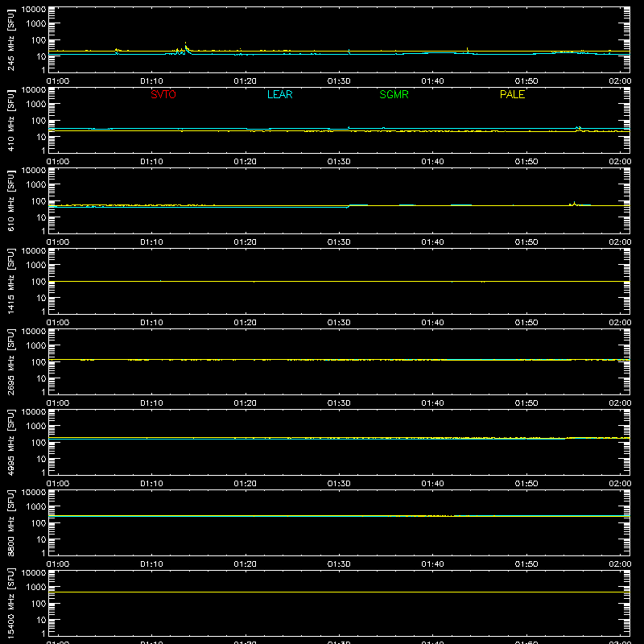
Task: Select the 2695 MHz [SFU] axis title
Action: [x=10, y=361]
